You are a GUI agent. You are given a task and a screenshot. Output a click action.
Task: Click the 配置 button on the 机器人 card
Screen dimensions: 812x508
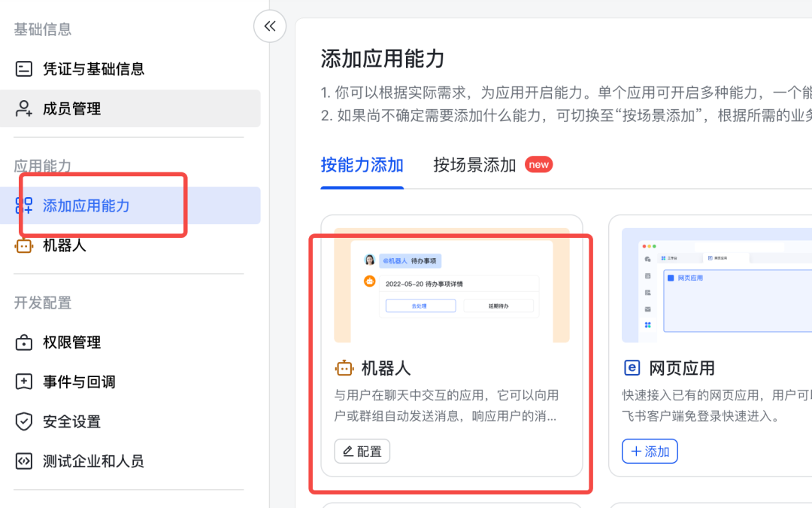point(362,451)
